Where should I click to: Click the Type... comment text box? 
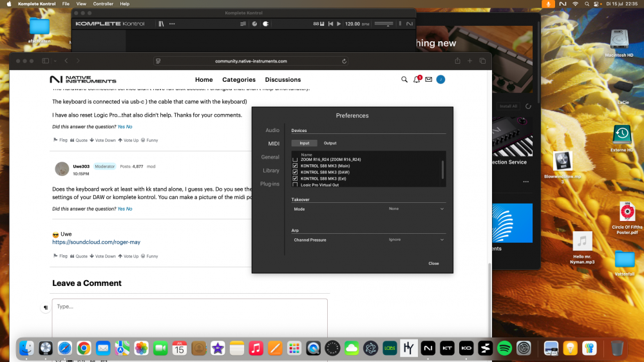(x=190, y=318)
